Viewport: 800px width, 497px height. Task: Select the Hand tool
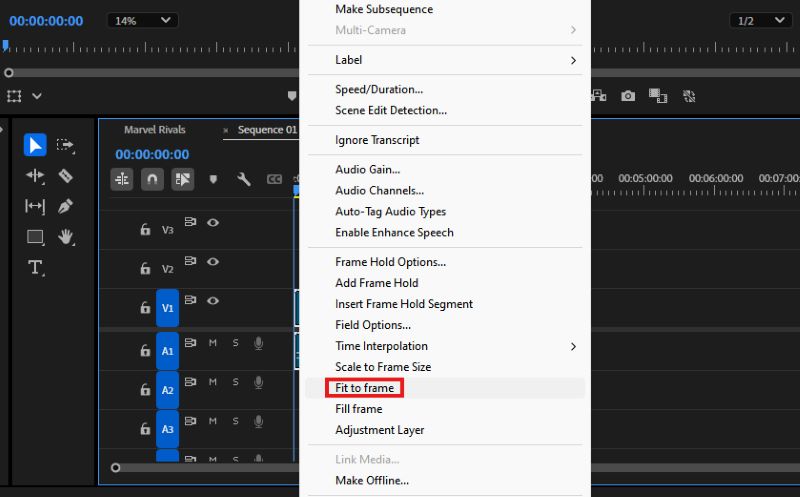[x=66, y=237]
